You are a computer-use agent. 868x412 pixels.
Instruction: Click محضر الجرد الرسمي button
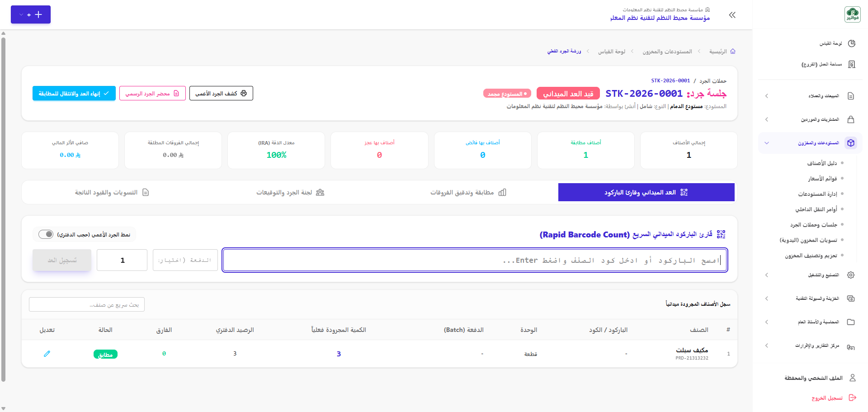coord(152,93)
